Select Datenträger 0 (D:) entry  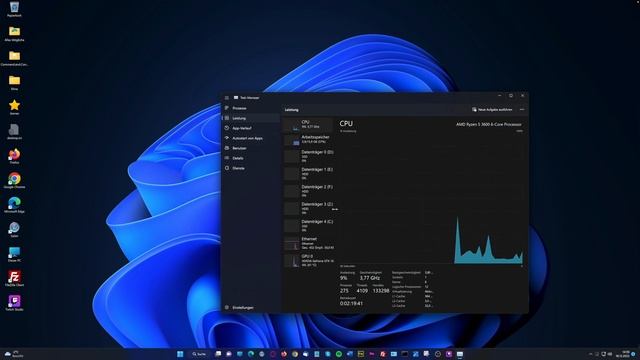309,156
